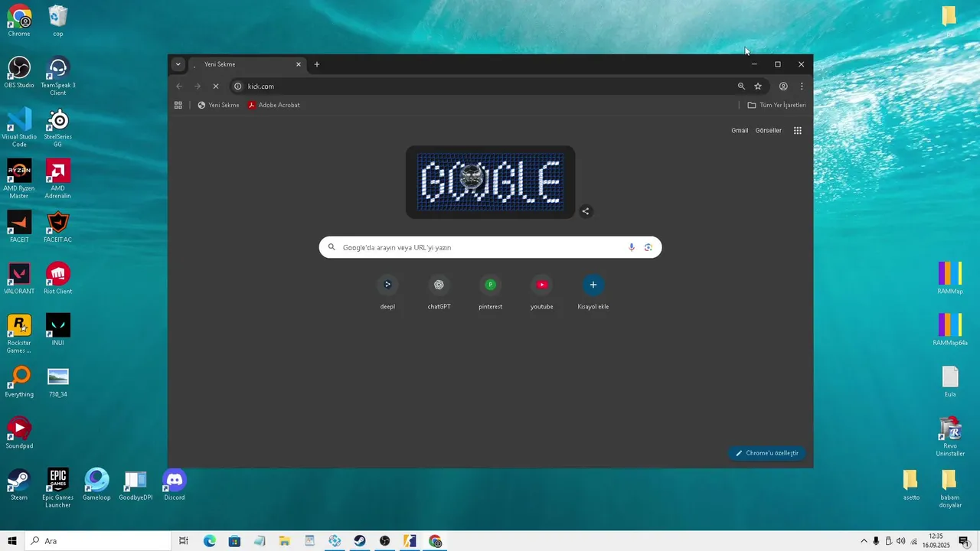Share the Google doodle

(586, 211)
